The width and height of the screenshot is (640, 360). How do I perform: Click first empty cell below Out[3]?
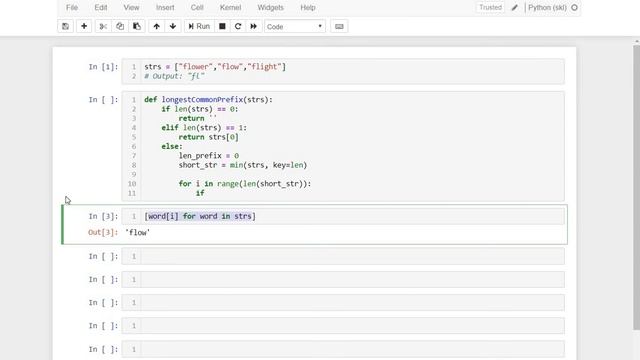343,256
